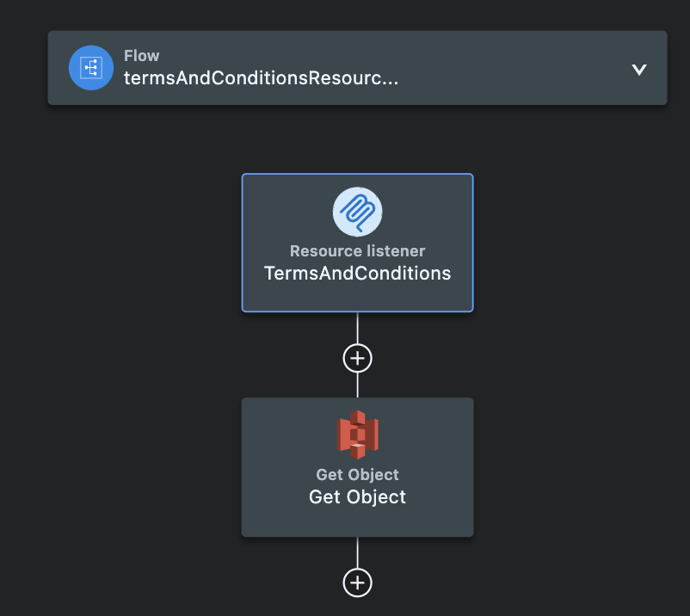
Task: Click the gray "Flow" label in the header
Action: point(141,56)
